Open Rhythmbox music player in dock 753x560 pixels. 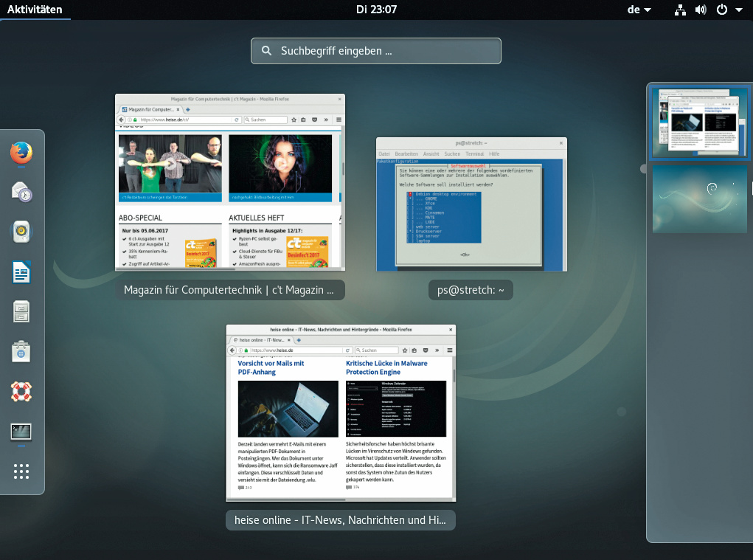21,232
